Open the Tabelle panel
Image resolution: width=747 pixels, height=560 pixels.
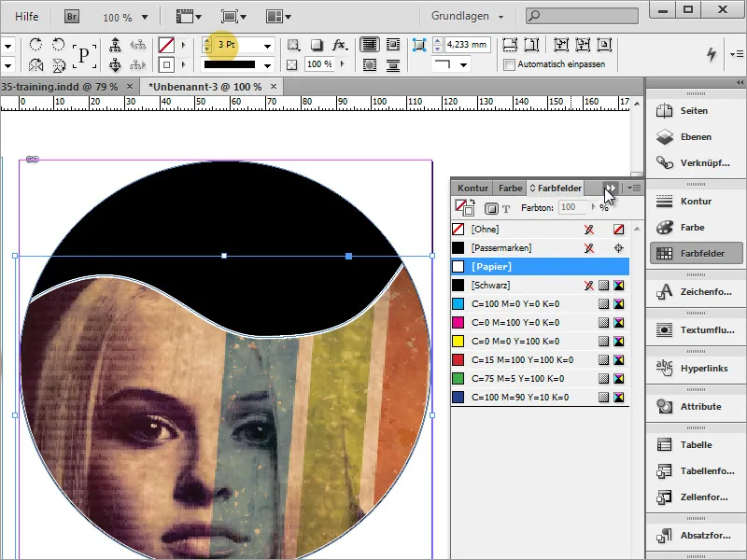click(x=696, y=445)
